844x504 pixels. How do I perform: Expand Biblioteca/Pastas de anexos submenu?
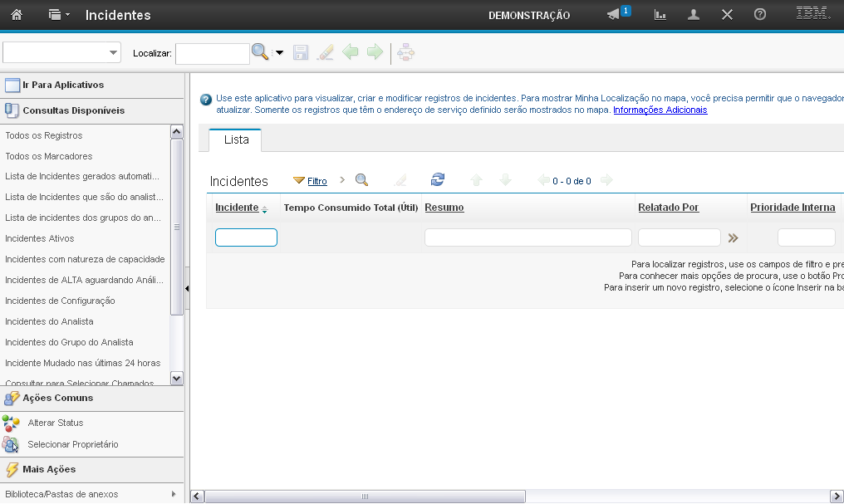(x=174, y=494)
